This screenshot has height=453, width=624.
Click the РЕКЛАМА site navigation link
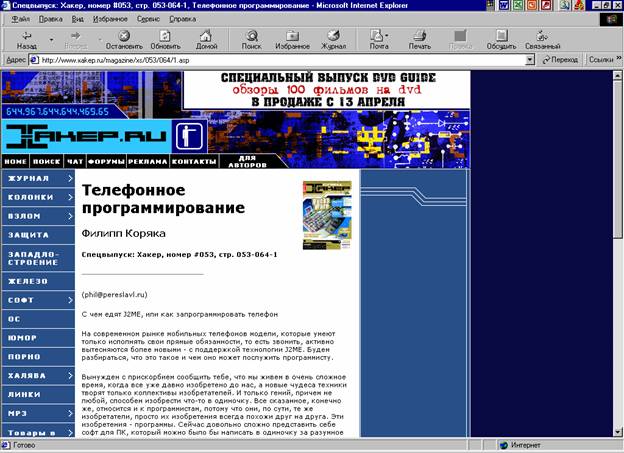point(148,162)
